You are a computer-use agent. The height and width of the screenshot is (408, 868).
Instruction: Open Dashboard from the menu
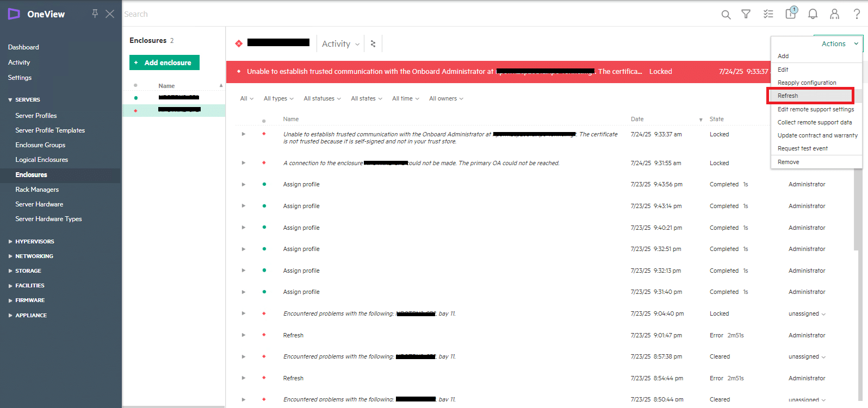pos(23,47)
